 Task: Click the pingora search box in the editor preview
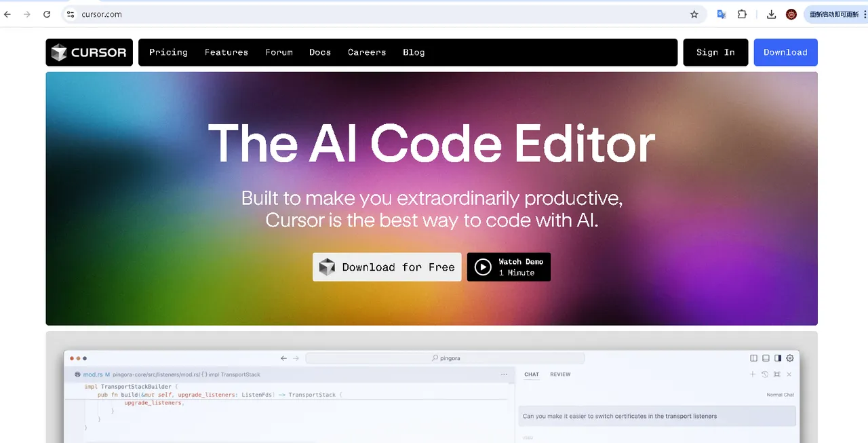pos(445,358)
